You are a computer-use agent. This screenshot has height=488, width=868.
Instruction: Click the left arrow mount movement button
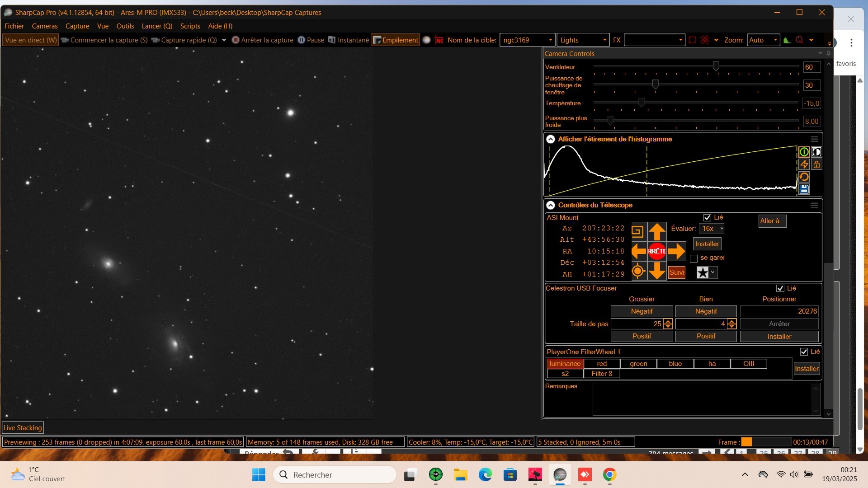click(638, 251)
